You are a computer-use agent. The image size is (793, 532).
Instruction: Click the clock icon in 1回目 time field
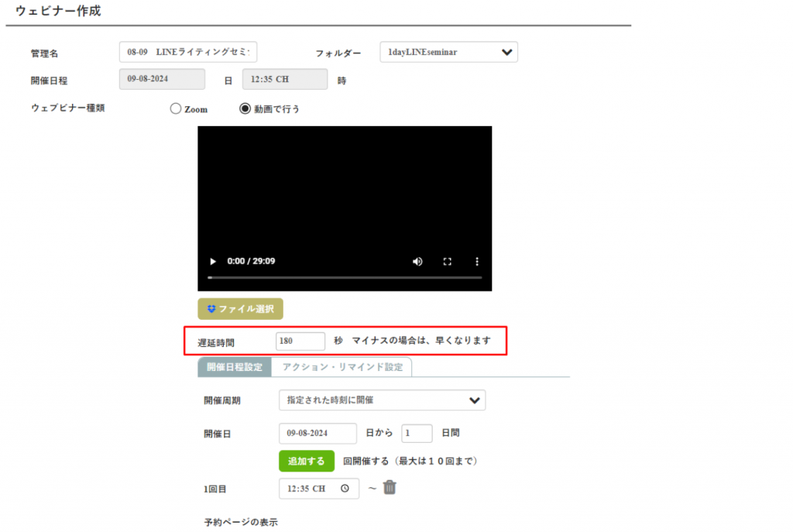(x=345, y=489)
